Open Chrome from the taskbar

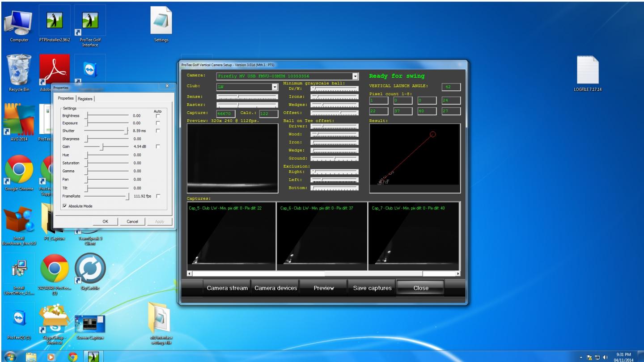coord(72,356)
